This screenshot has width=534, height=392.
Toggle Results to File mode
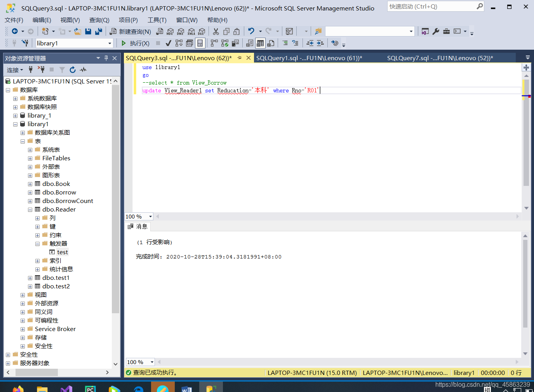[x=271, y=43]
